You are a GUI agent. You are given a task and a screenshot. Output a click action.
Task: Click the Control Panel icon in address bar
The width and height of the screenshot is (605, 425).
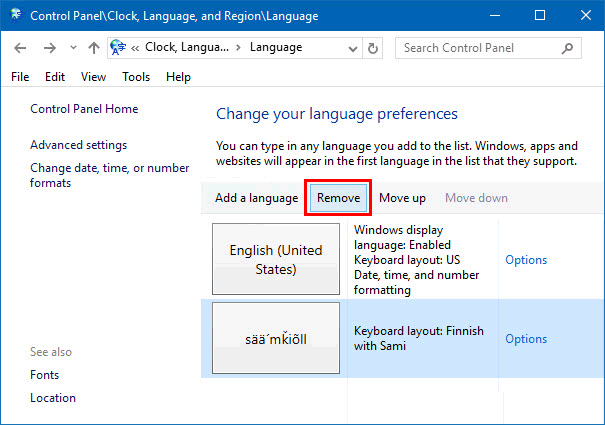pos(117,48)
